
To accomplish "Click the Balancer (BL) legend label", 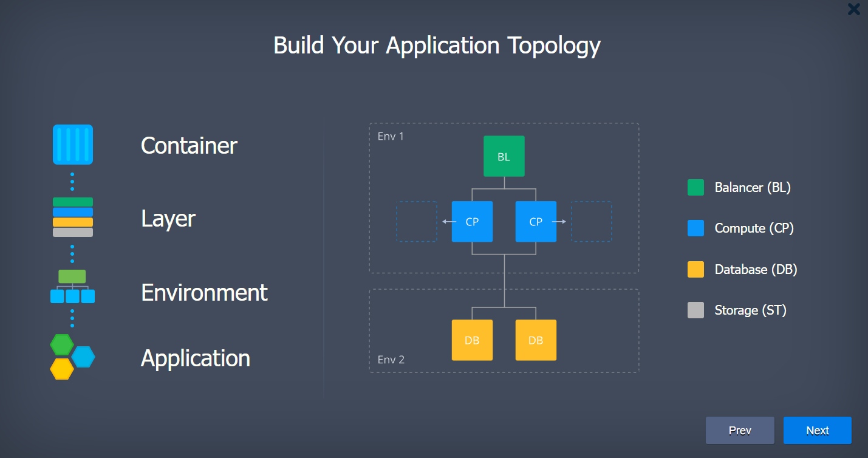I will (x=753, y=188).
